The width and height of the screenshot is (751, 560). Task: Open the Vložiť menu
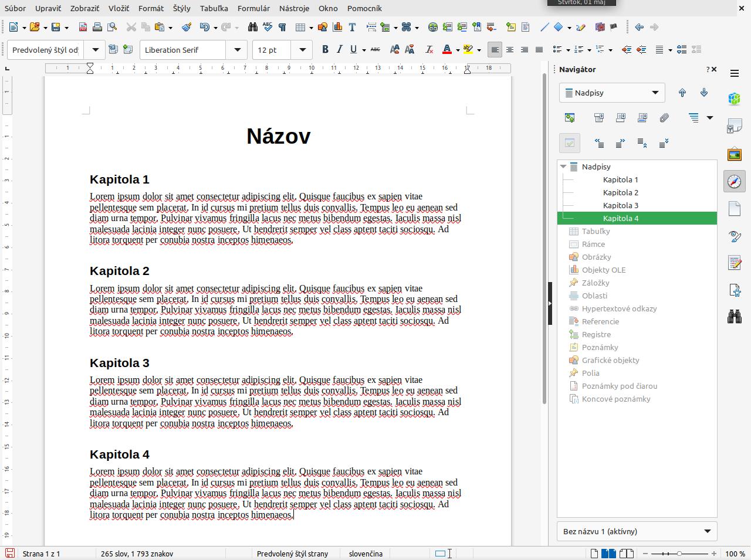(x=119, y=8)
